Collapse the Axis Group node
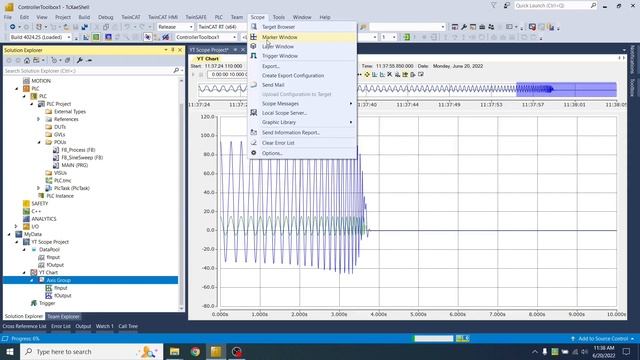 pos(32,280)
